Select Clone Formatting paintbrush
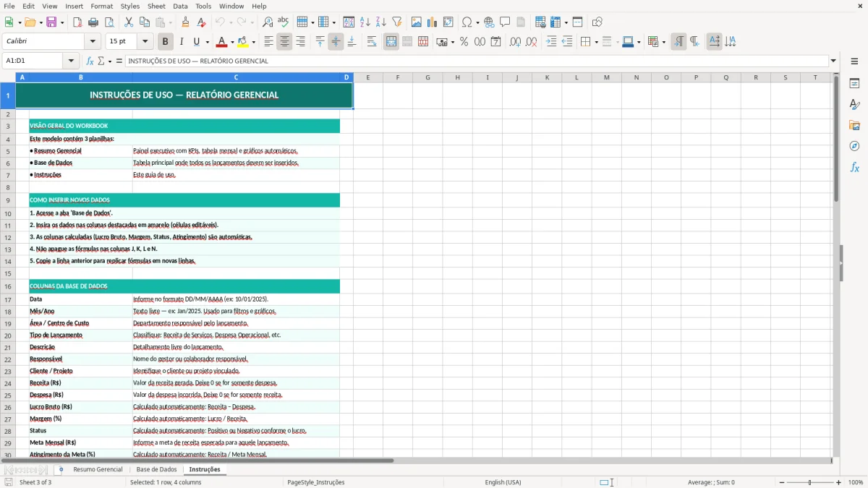 point(186,22)
